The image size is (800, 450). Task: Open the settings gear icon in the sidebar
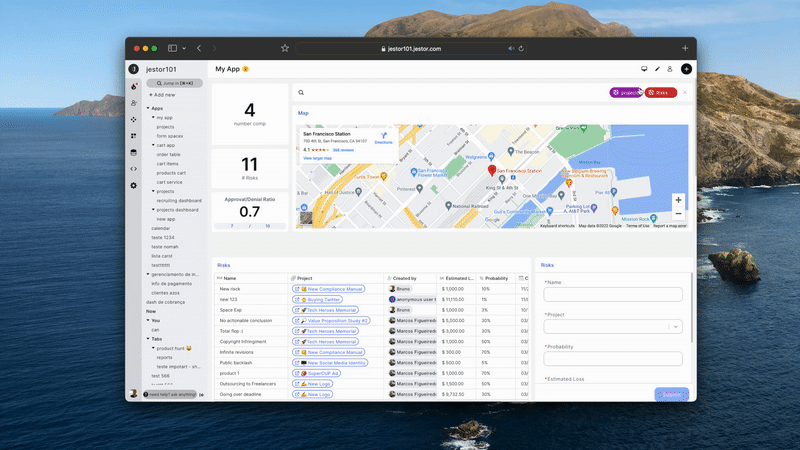click(x=134, y=186)
